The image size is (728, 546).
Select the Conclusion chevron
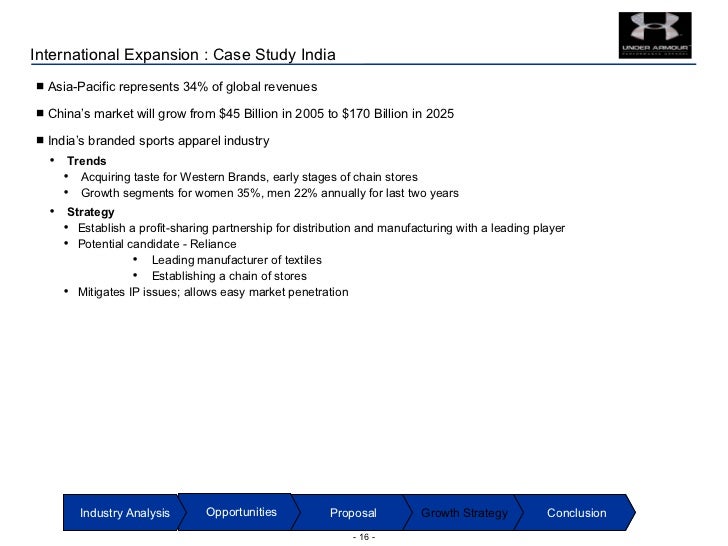576,513
